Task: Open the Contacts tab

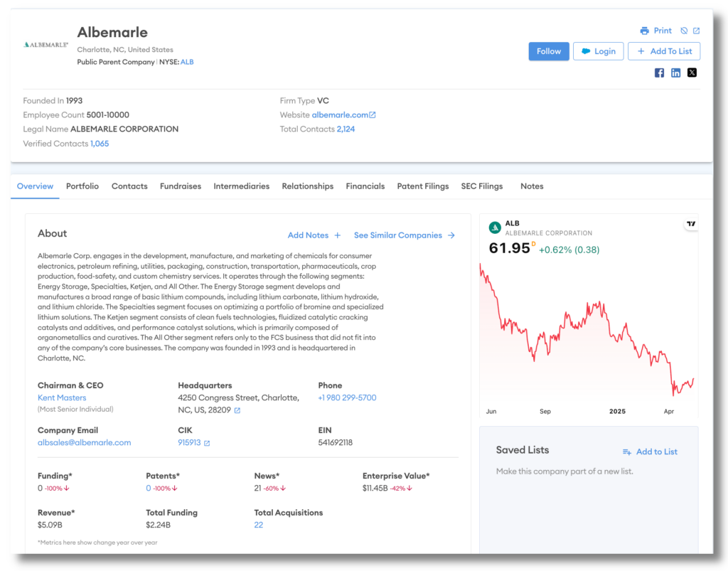Action: coord(129,186)
